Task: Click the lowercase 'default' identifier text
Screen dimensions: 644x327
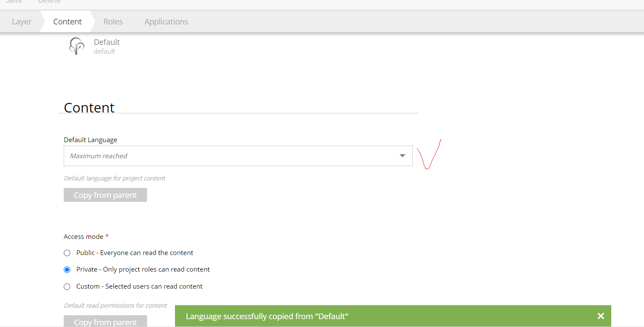Action: tap(104, 51)
